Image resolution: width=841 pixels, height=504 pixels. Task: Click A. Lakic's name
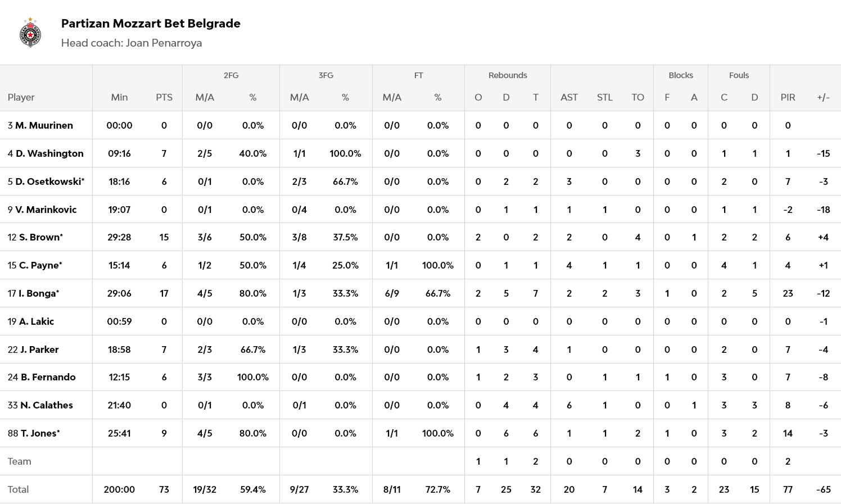click(x=37, y=321)
